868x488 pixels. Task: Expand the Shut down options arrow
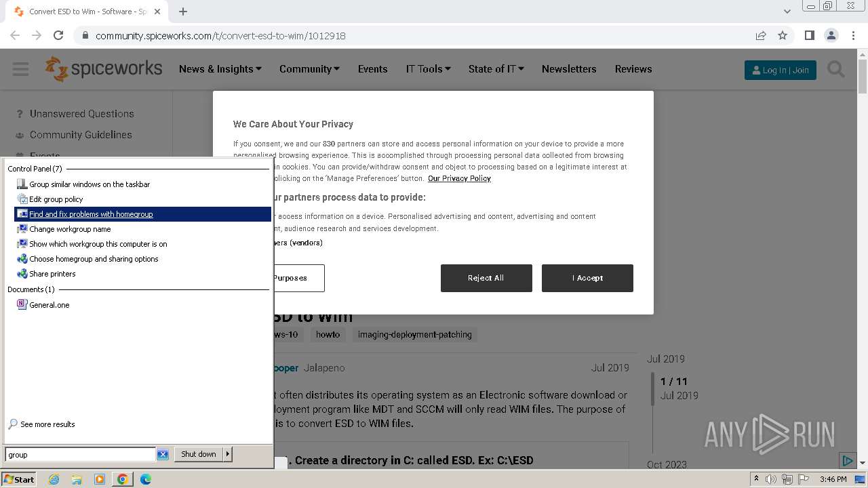click(x=228, y=454)
